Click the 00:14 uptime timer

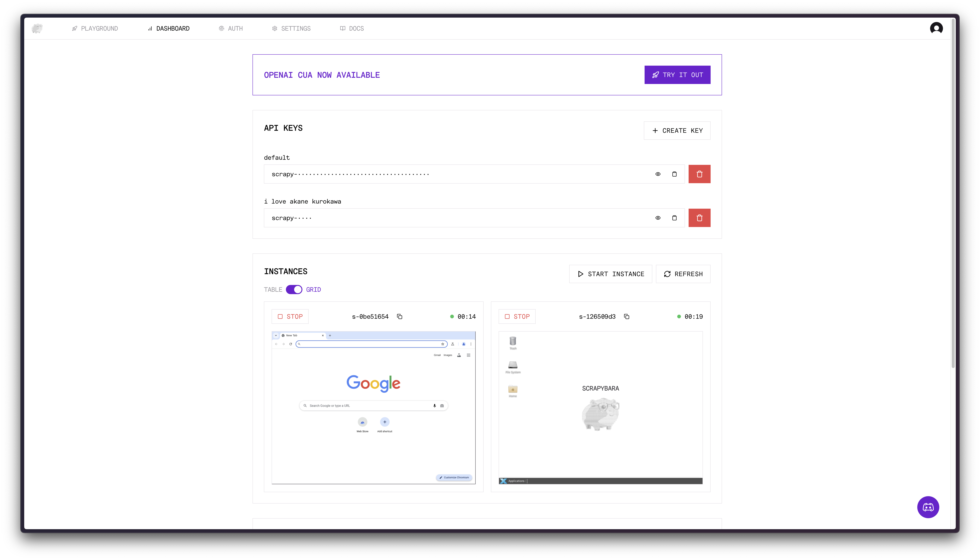click(x=467, y=316)
